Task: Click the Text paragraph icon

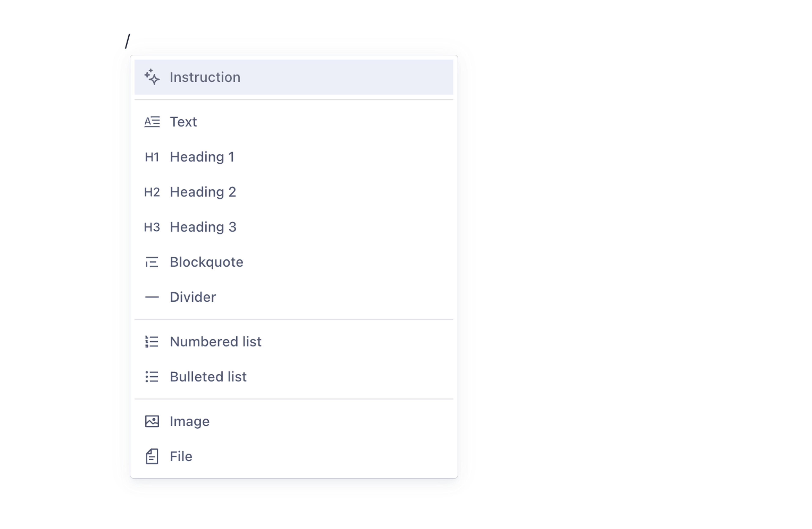Action: pos(152,122)
